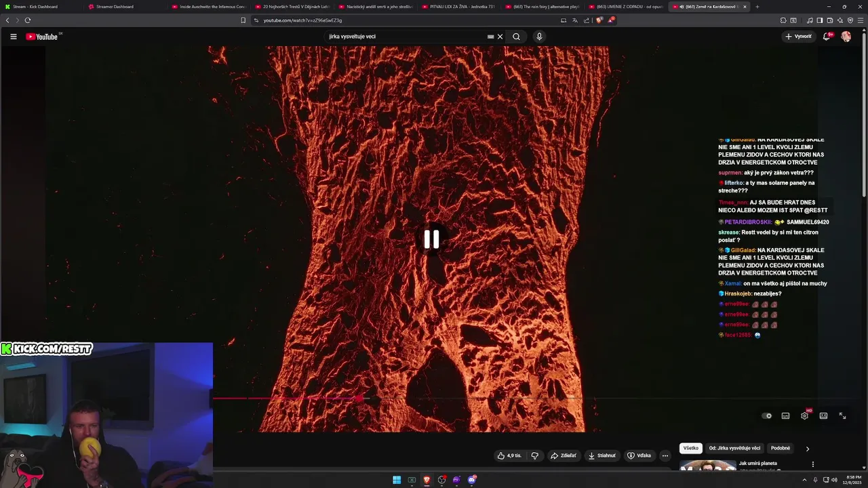Image resolution: width=868 pixels, height=488 pixels.
Task: Like the video with 4,9 tis.
Action: (509, 455)
